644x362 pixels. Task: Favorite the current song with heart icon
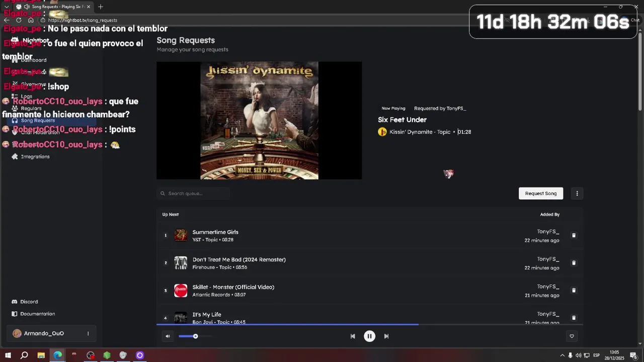click(572, 336)
